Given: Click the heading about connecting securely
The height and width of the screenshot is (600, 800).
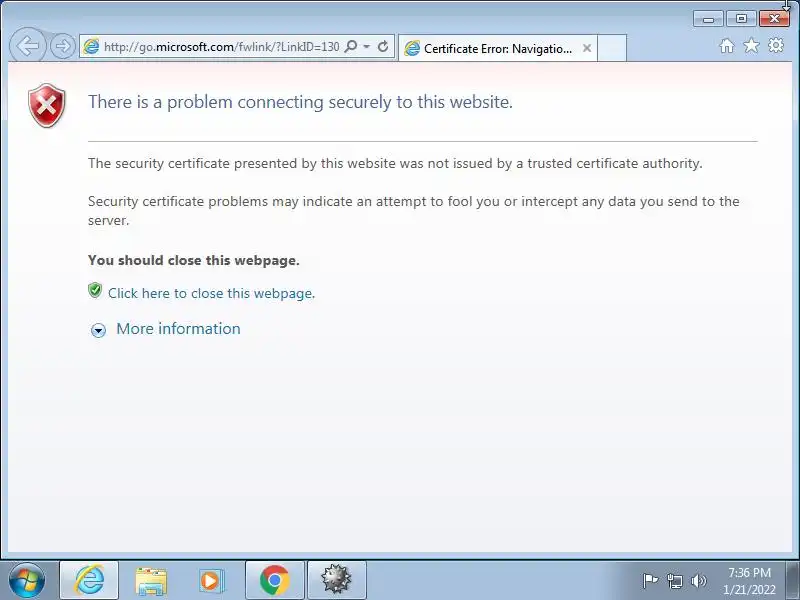Looking at the screenshot, I should click(301, 102).
